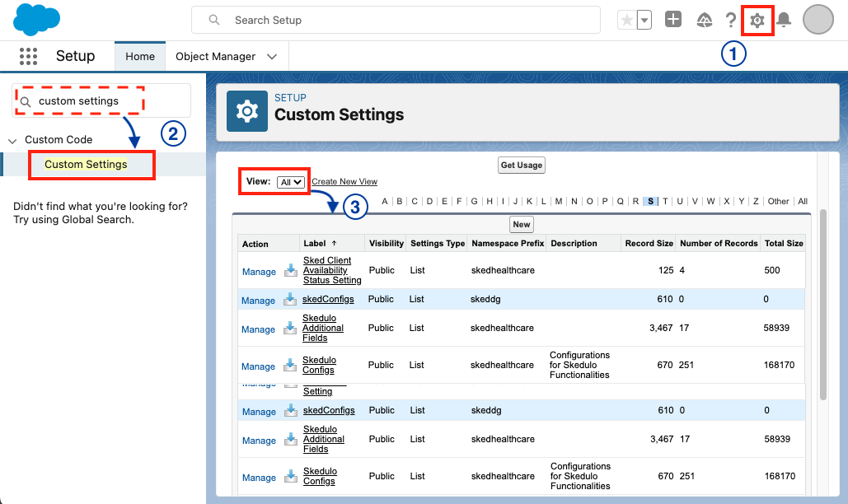The width and height of the screenshot is (848, 504).
Task: Click the magnifier icon in Search Setup
Action: click(x=214, y=20)
